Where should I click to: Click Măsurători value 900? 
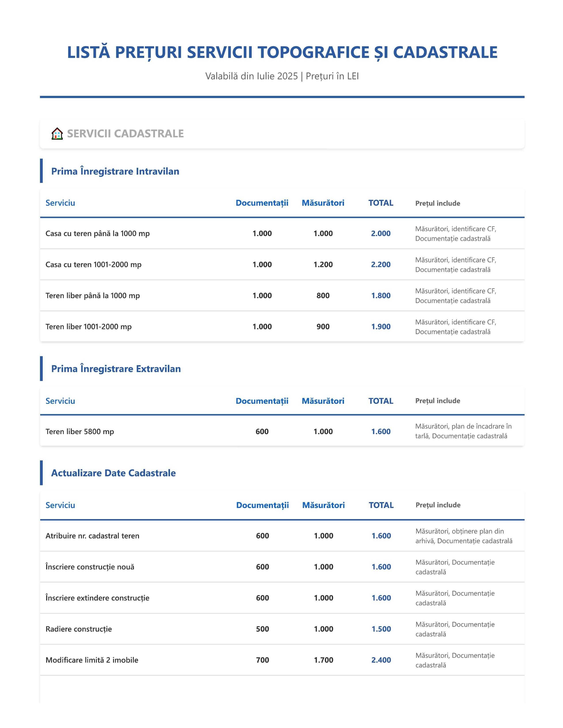click(323, 326)
